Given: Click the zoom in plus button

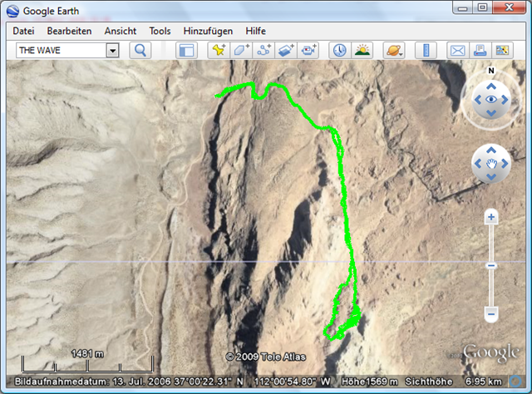Looking at the screenshot, I should pos(491,218).
